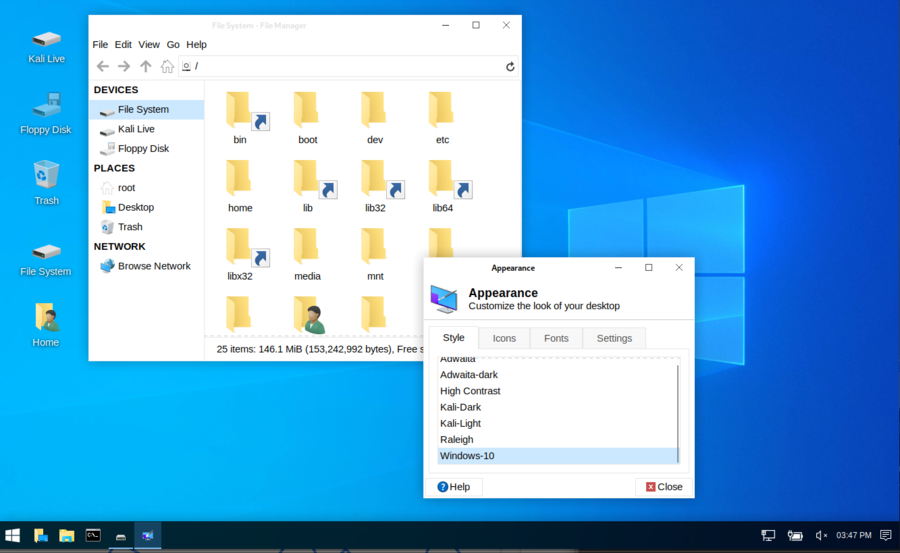Select the Trash desktop icon

pos(46,183)
